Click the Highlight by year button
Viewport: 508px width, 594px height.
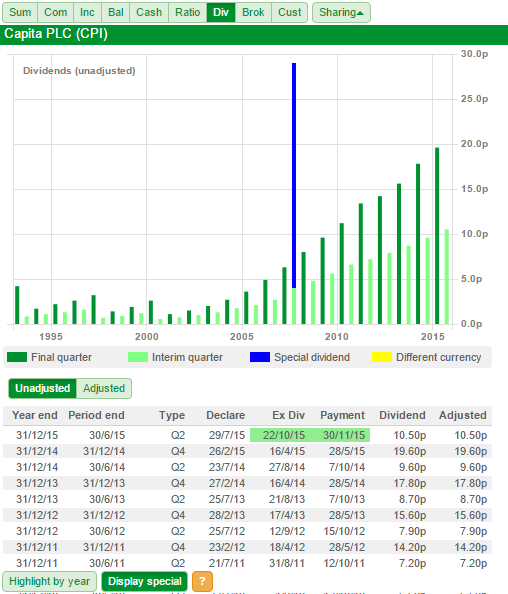click(x=49, y=581)
